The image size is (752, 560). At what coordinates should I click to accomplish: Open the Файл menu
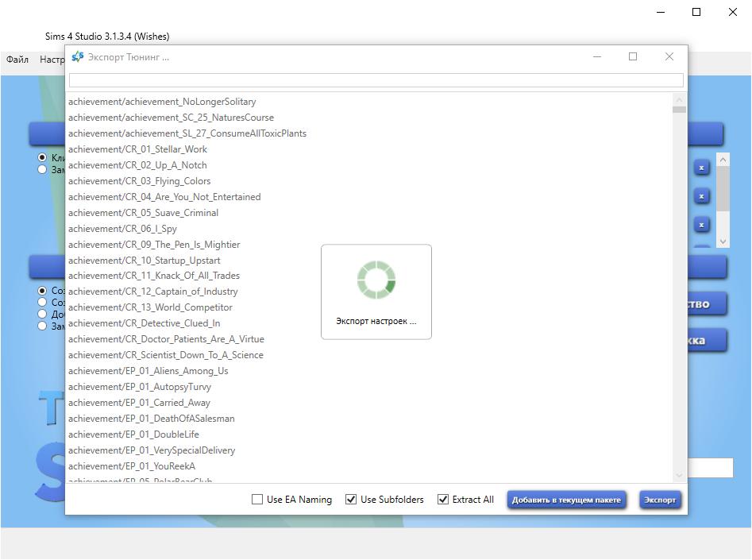17,60
